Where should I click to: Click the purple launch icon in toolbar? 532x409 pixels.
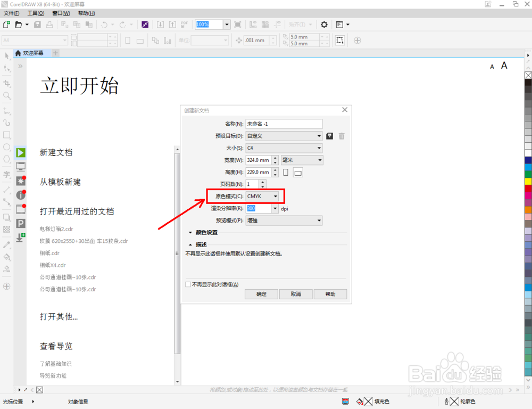click(x=145, y=24)
